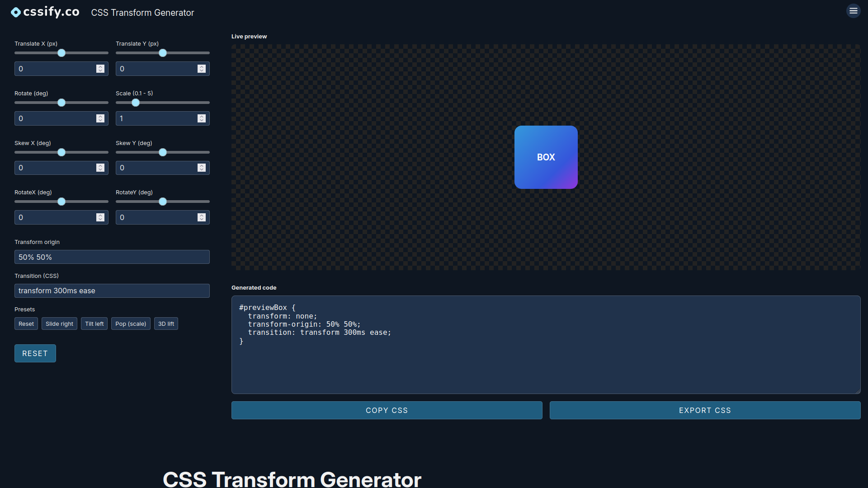This screenshot has width=868, height=488.
Task: Increment the Rotate value using its stepper
Action: 100,116
